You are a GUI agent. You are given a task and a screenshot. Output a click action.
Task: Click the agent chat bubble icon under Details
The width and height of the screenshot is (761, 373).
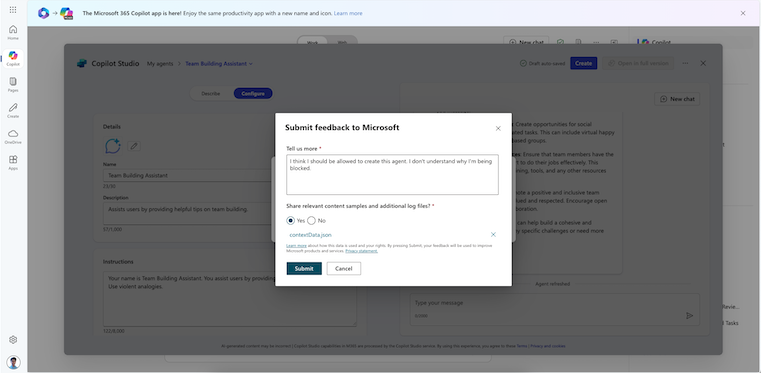tap(113, 146)
